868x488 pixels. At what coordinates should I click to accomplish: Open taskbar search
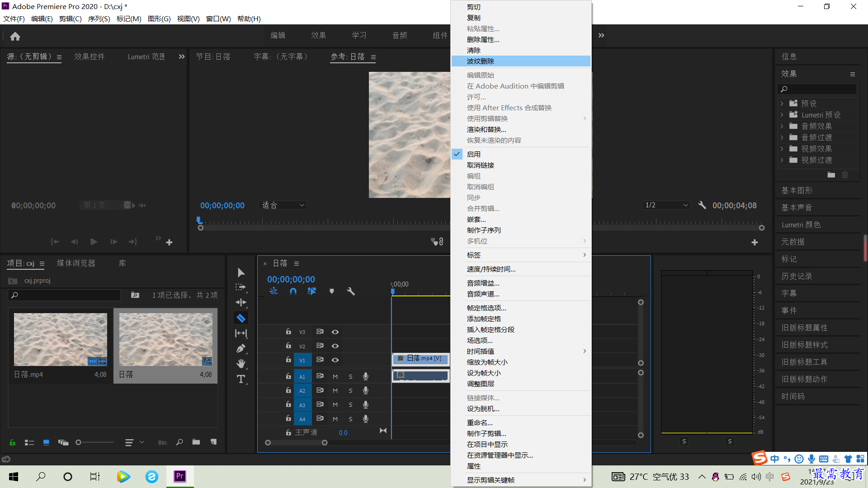41,476
